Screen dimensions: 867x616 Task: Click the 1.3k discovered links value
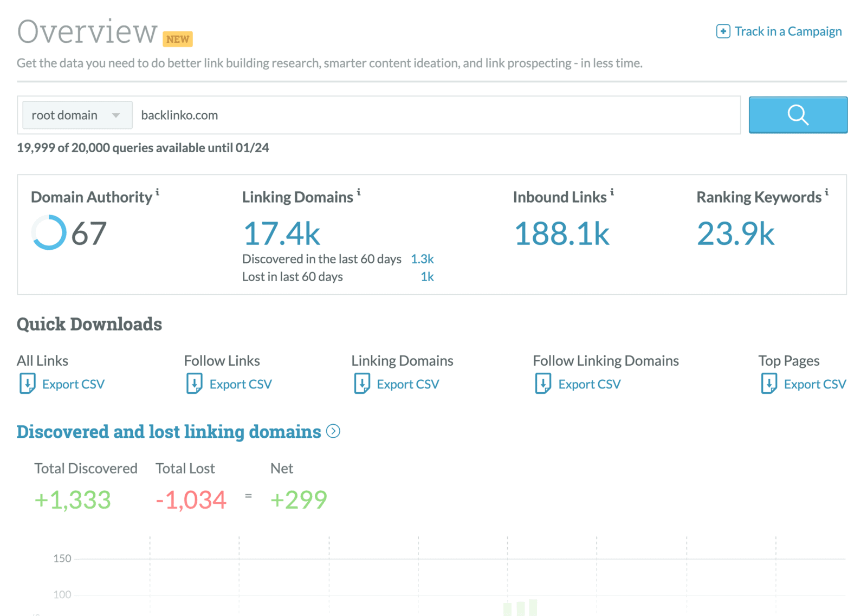pyautogui.click(x=422, y=259)
